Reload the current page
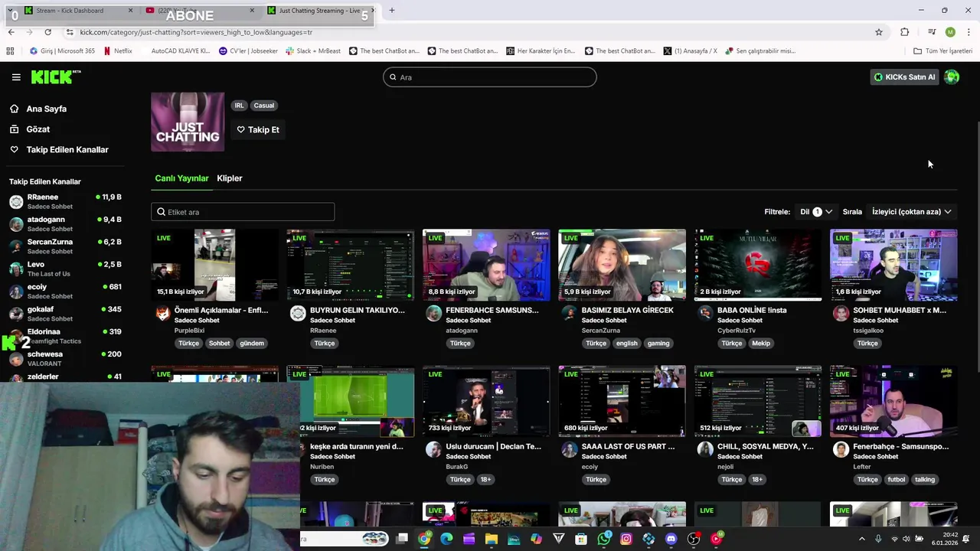This screenshot has height=551, width=980. pos(47,32)
